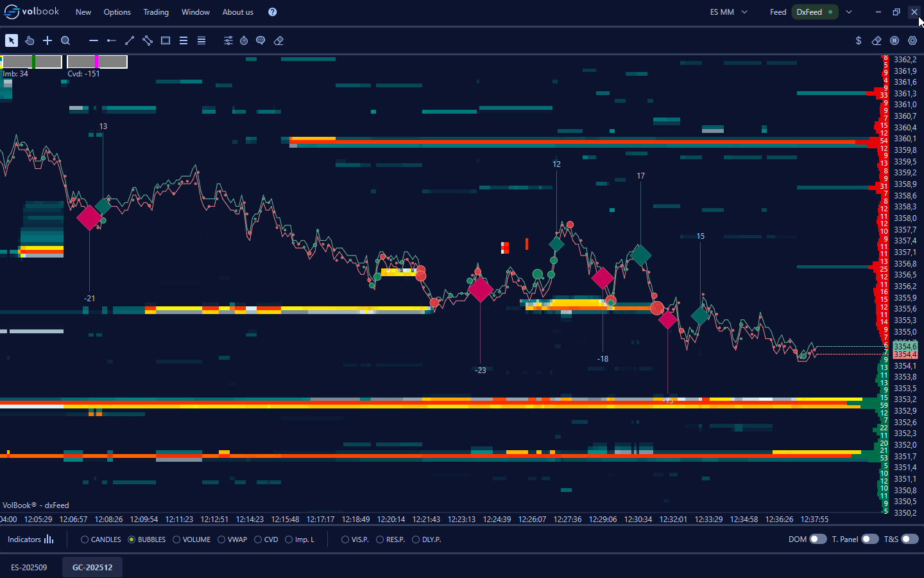Image resolution: width=924 pixels, height=578 pixels.
Task: Pause the chart feed
Action: [894, 40]
